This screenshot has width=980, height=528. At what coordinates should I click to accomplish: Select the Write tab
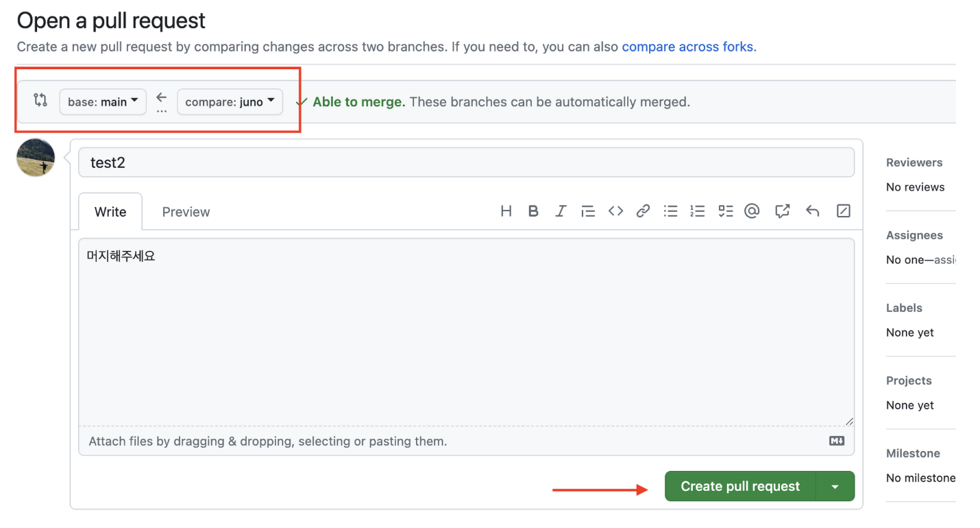(x=110, y=212)
